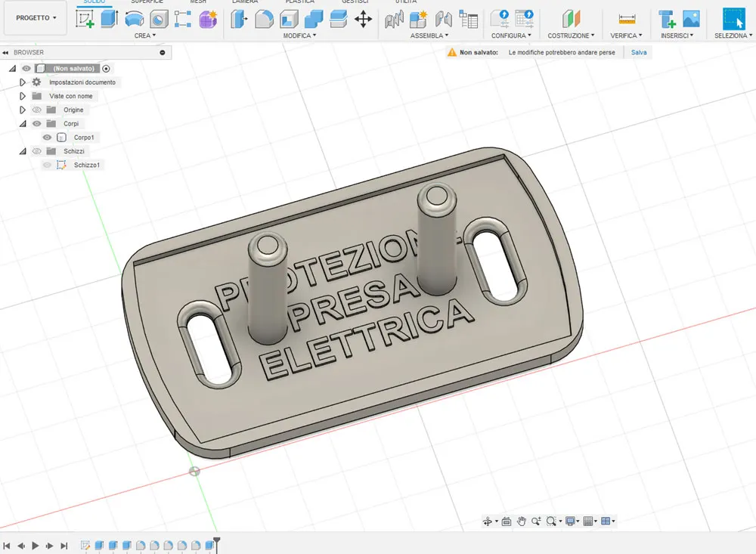756x554 pixels.
Task: Jump to timeline beginning
Action: pos(7,546)
